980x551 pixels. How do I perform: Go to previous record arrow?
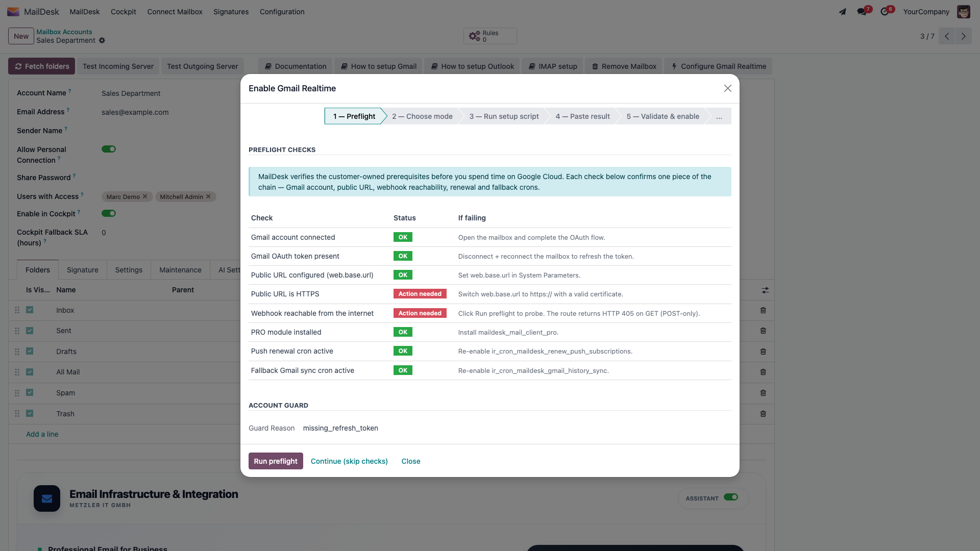(x=947, y=36)
